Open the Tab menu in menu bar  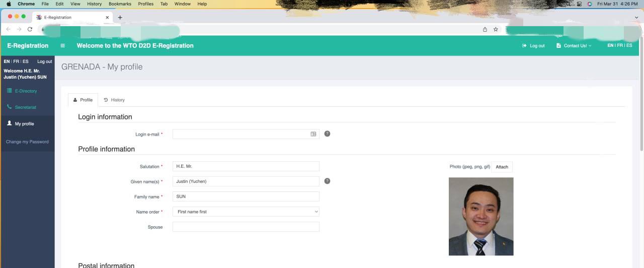(x=164, y=4)
